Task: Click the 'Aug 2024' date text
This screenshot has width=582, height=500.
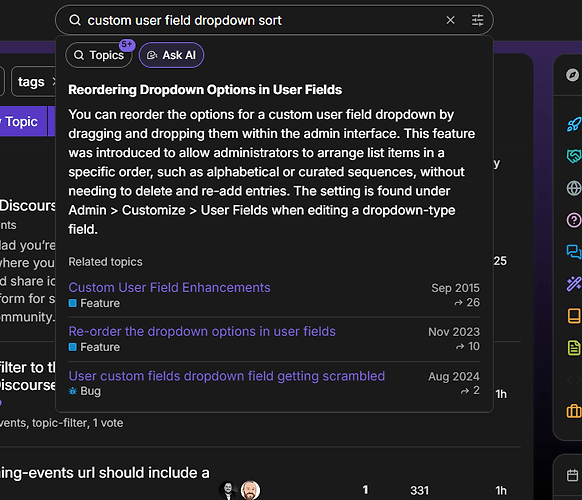Action: [x=454, y=376]
